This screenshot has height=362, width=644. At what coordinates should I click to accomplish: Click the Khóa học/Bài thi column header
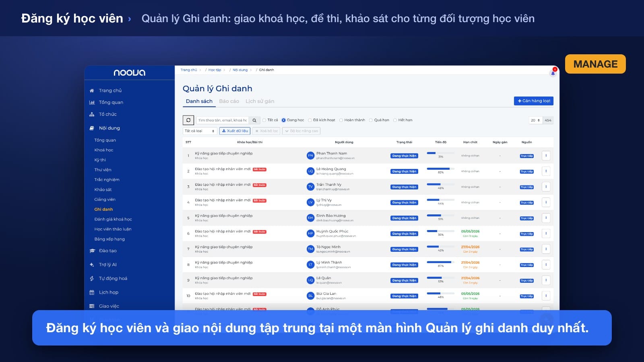pos(250,142)
